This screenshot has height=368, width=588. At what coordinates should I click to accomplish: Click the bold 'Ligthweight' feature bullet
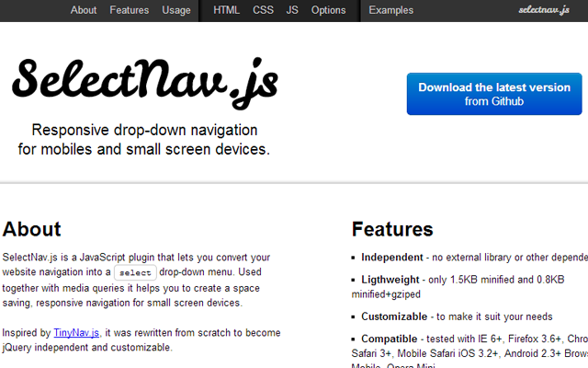pos(390,279)
